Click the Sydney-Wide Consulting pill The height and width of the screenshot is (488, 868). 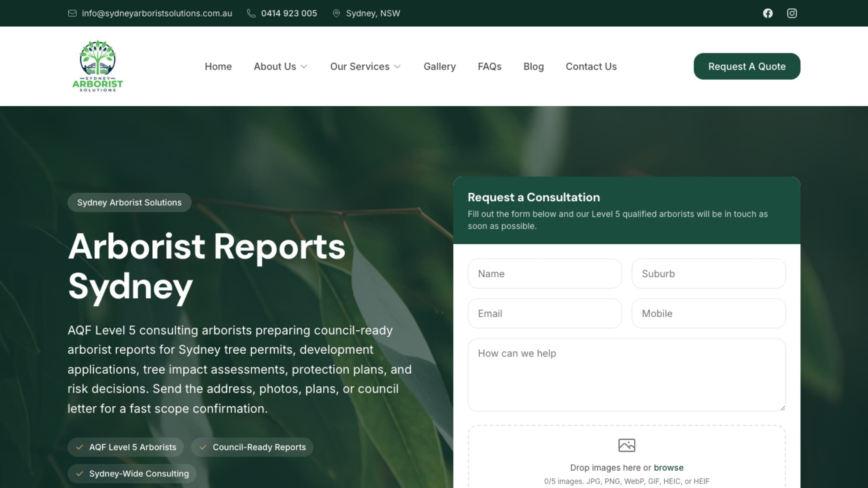point(132,474)
